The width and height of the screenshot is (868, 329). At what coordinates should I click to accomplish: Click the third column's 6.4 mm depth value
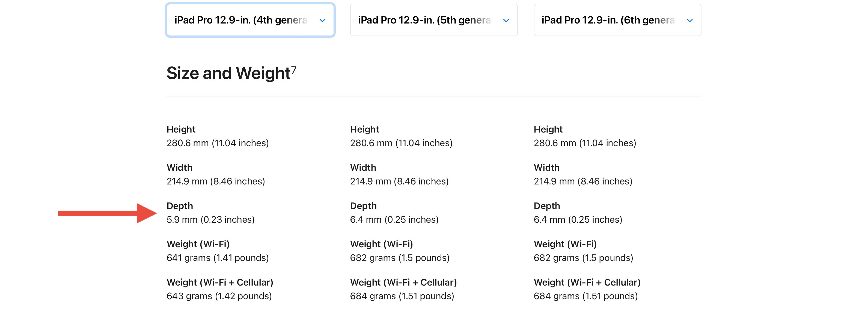(x=578, y=220)
